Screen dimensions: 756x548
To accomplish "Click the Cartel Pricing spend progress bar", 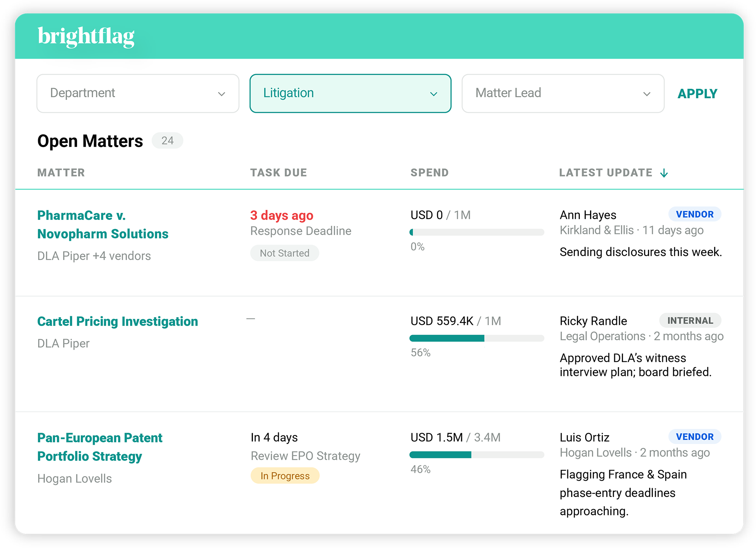I will point(477,338).
